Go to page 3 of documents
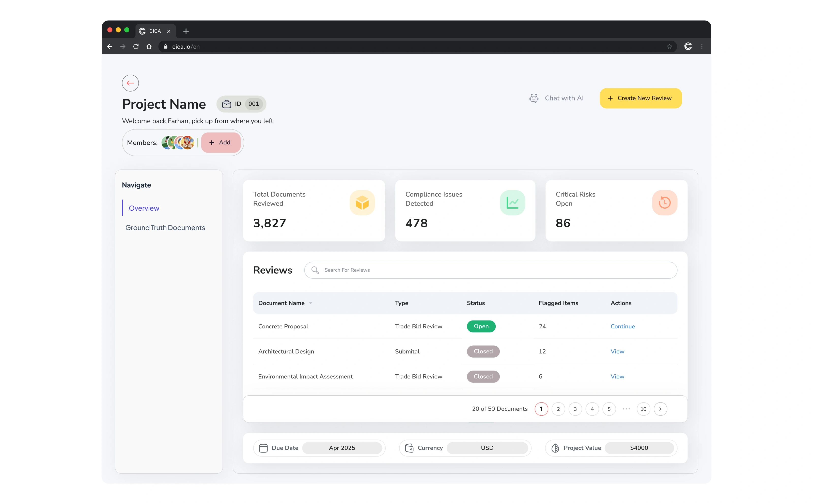Screen dimensions: 813x504 pyautogui.click(x=575, y=409)
